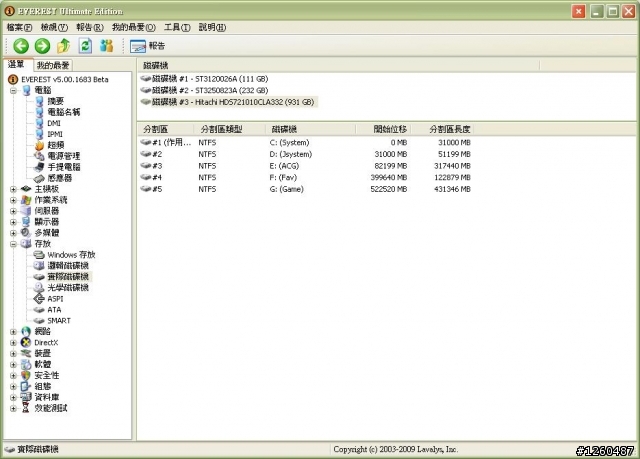The width and height of the screenshot is (640, 459).
Task: Open the 檢視(V) menu
Action: pyautogui.click(x=54, y=27)
